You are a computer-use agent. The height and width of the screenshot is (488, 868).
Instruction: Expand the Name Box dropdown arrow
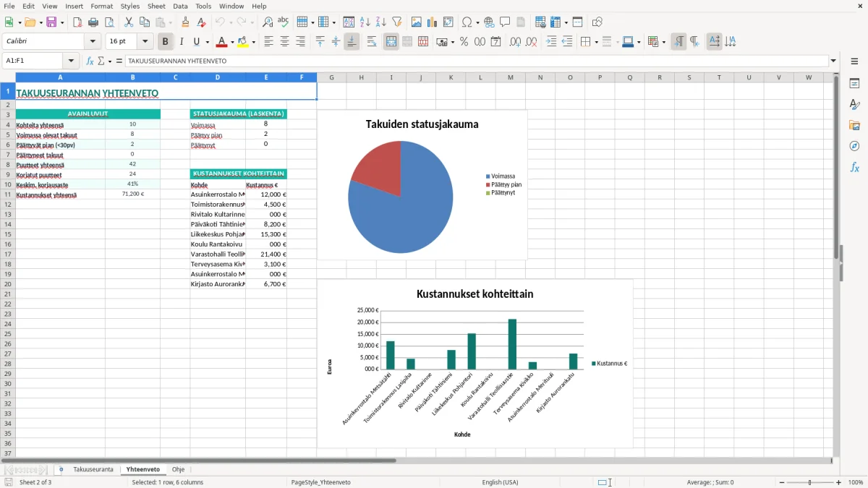click(x=70, y=61)
